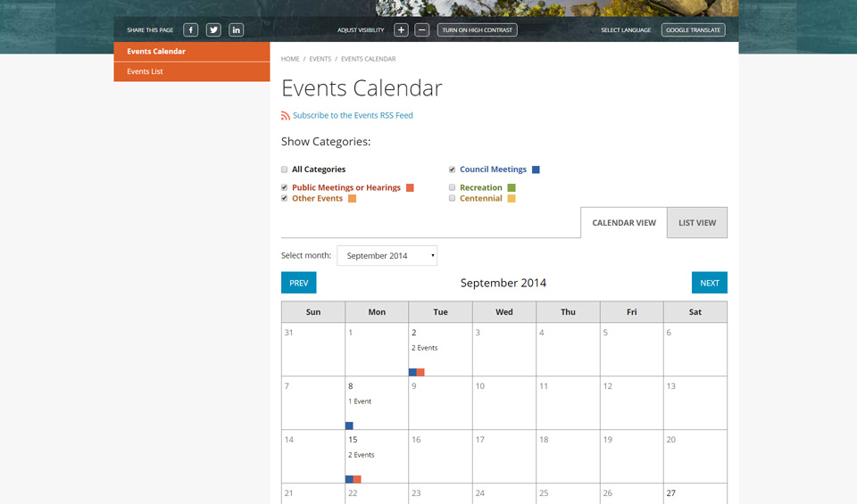Enable the Recreation category checkbox
This screenshot has height=504, width=857.
tap(453, 188)
